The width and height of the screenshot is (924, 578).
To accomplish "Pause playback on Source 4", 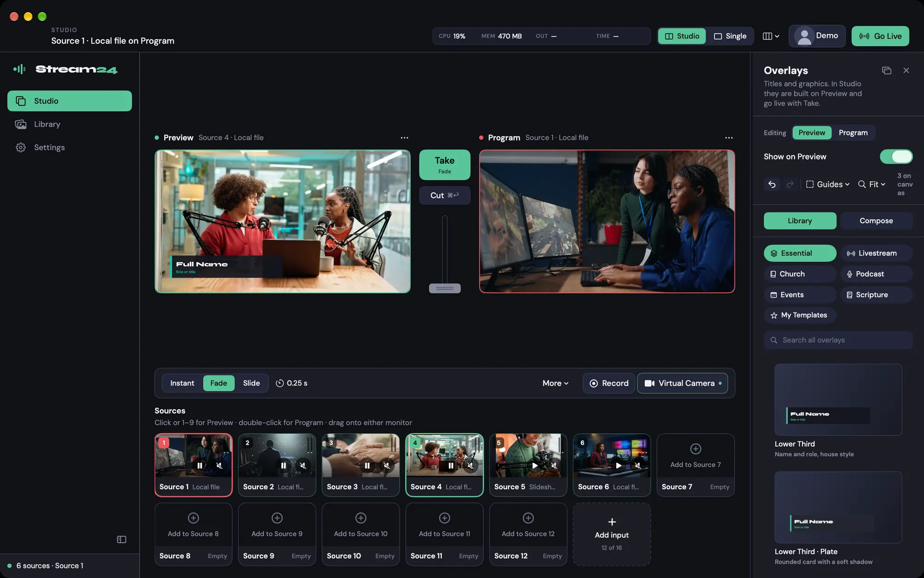I will point(450,466).
